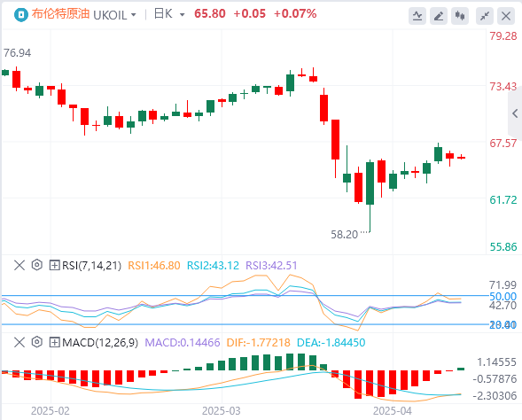Click the UKOIL ticker text
Screen dimensions: 522x420
tap(110, 15)
